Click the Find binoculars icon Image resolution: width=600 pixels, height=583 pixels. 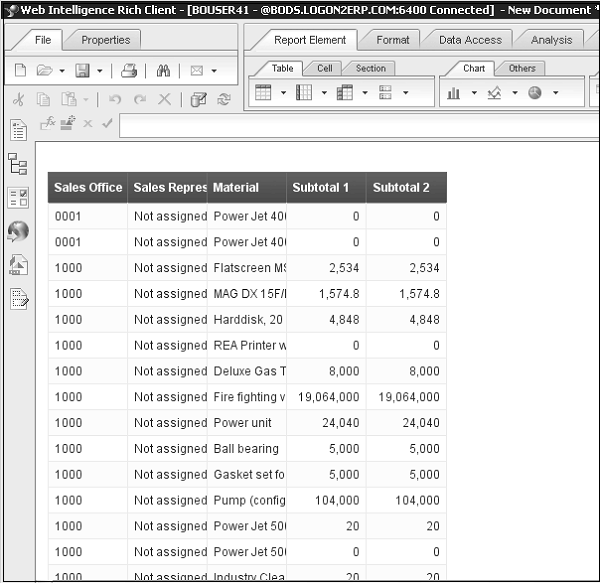click(x=163, y=71)
